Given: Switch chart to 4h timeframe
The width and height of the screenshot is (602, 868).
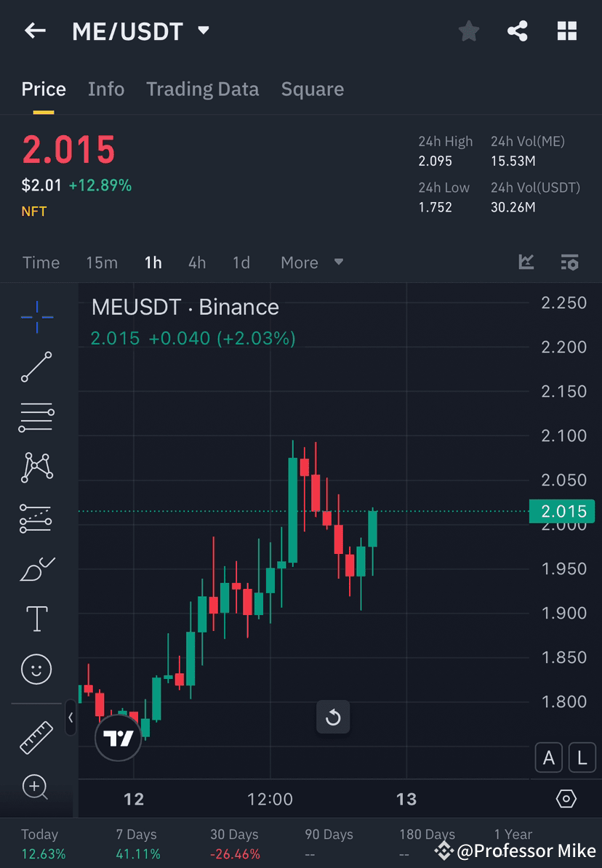Looking at the screenshot, I should 196,262.
